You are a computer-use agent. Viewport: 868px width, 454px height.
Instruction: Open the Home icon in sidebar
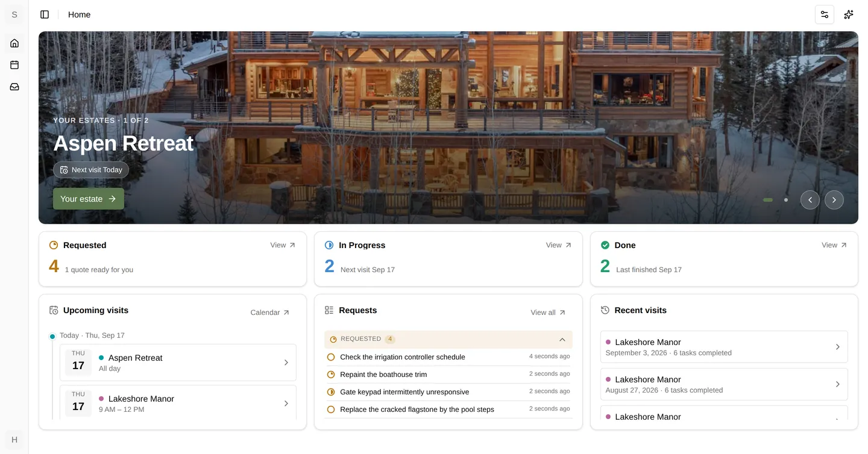14,43
